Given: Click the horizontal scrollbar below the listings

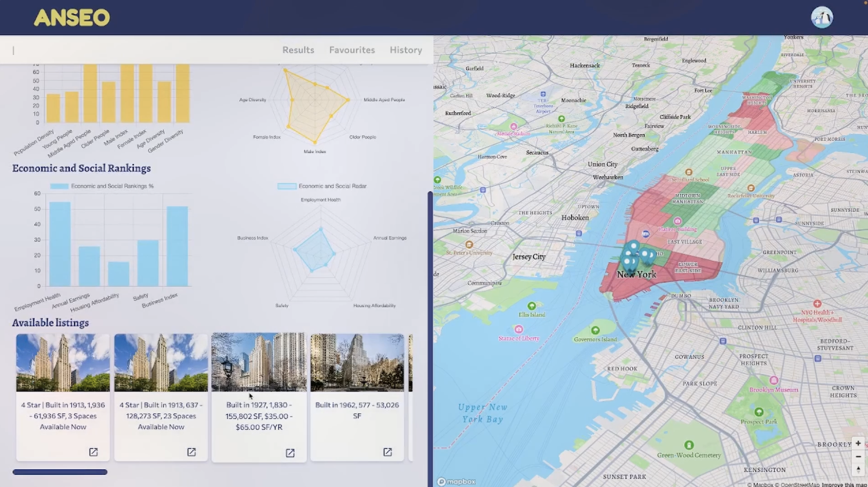Looking at the screenshot, I should [60, 472].
